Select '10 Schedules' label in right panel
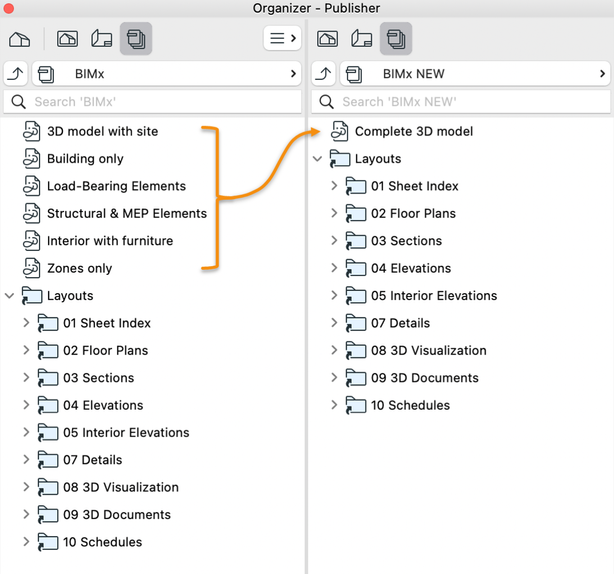This screenshot has height=574, width=614. (x=410, y=405)
